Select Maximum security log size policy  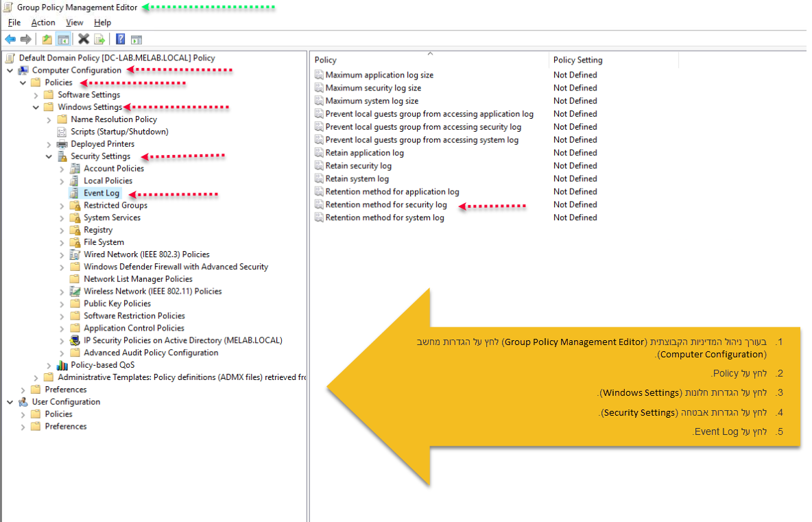click(373, 88)
